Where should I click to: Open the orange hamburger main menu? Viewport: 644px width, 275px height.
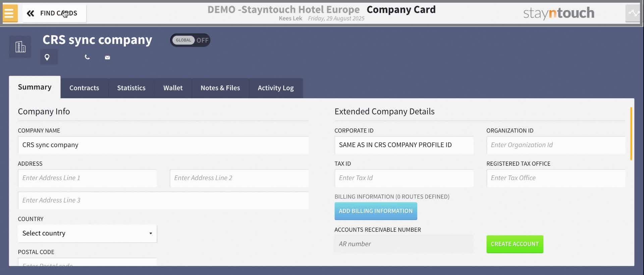pyautogui.click(x=10, y=13)
